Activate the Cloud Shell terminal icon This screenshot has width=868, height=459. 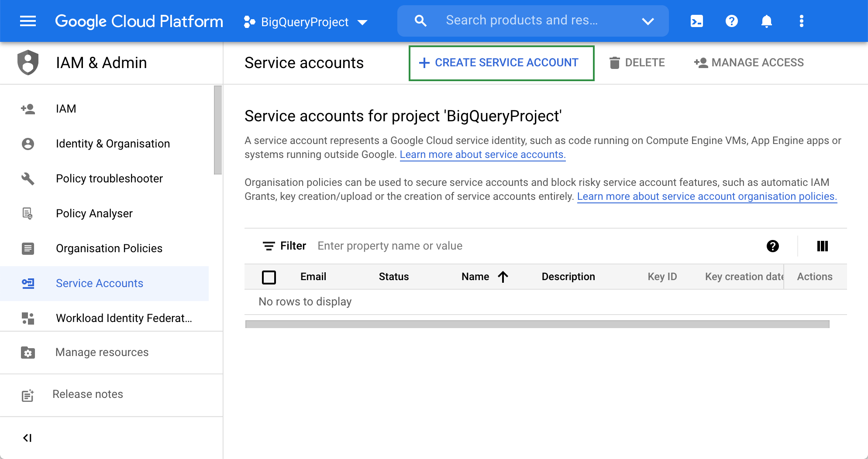point(696,21)
